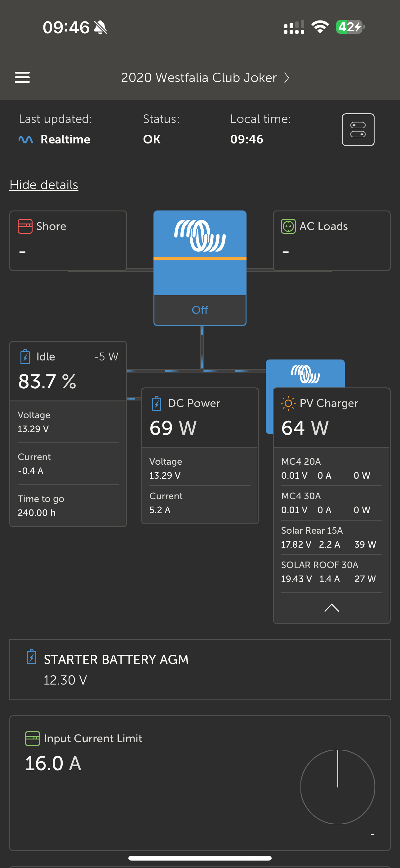Tap the 12.30 V starter battery voltage
Screen dimensions: 400x868
[65, 680]
